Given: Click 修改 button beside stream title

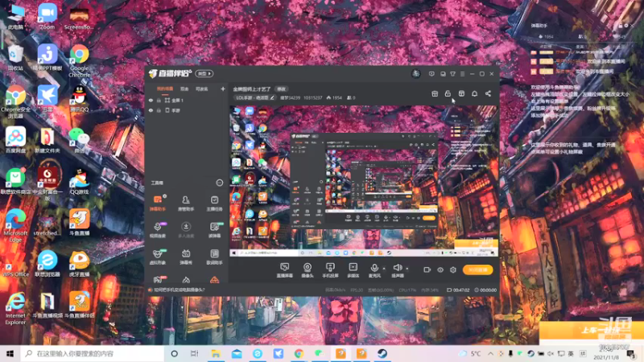Looking at the screenshot, I should 281,89.
